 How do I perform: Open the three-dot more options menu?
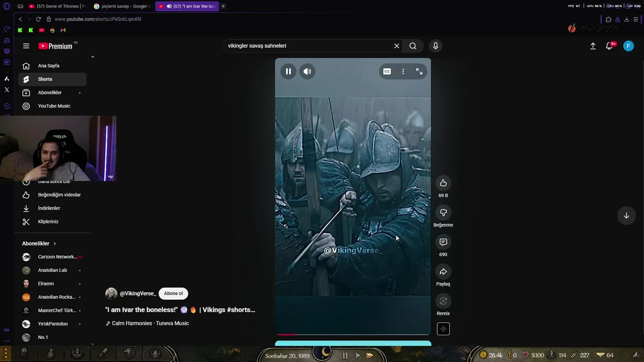point(403,71)
